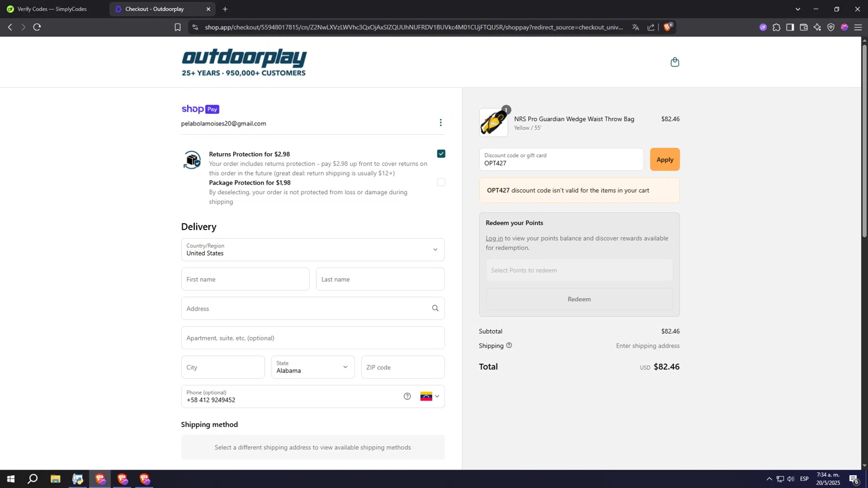This screenshot has width=868, height=488.
Task: Click the browser forward arrow
Action: tap(23, 27)
